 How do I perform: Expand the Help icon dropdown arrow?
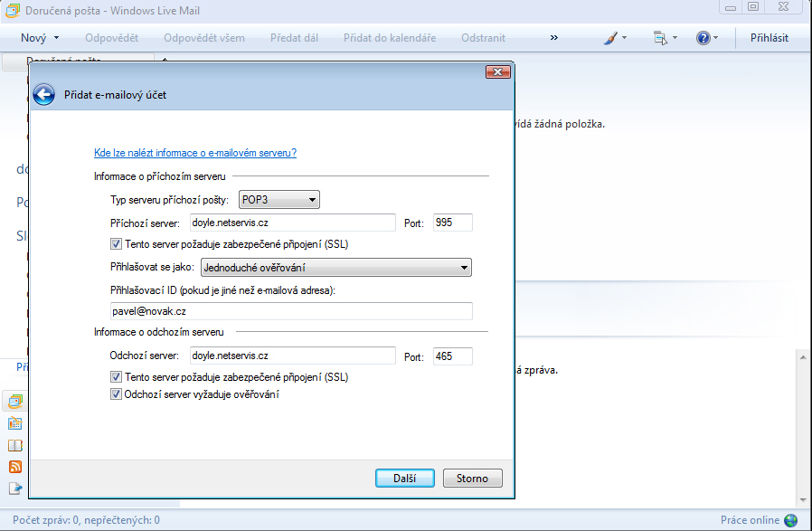[x=715, y=38]
